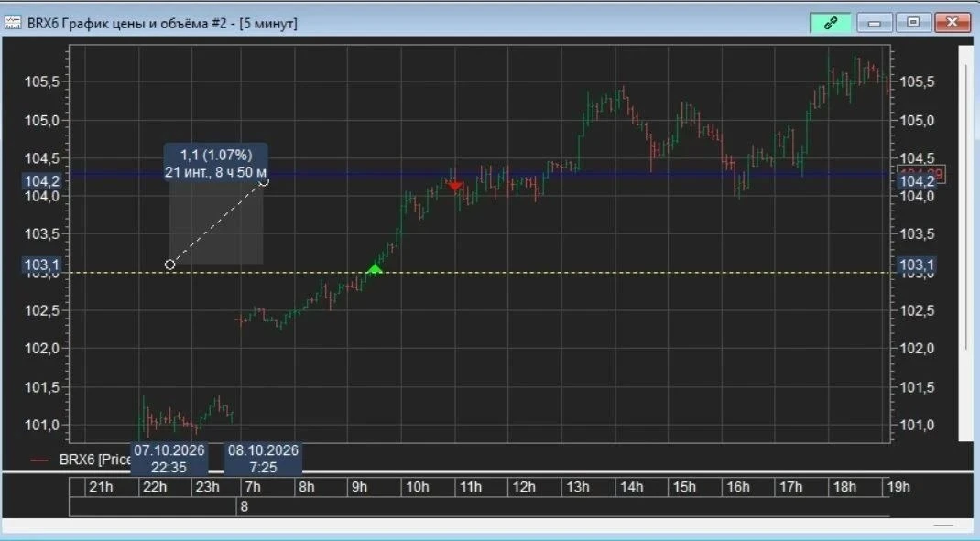The height and width of the screenshot is (541, 980).
Task: Click the 16h label on time axis
Action: tap(737, 487)
